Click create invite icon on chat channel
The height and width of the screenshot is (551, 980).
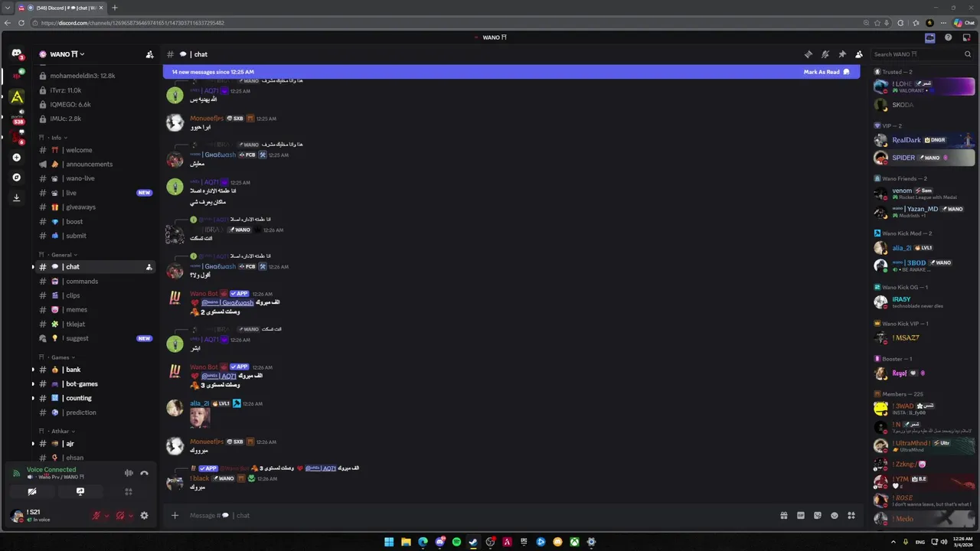point(149,267)
